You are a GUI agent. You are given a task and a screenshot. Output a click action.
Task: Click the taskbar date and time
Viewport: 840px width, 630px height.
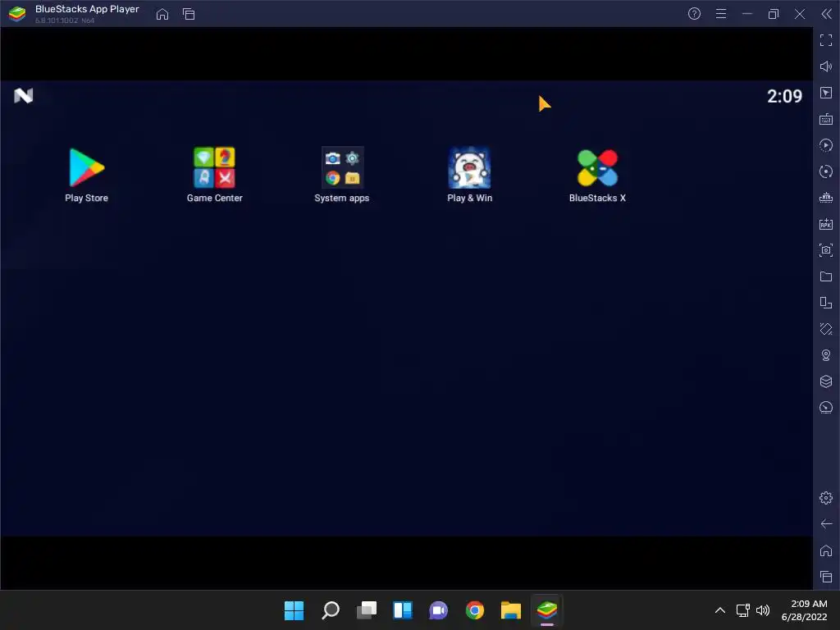click(804, 610)
